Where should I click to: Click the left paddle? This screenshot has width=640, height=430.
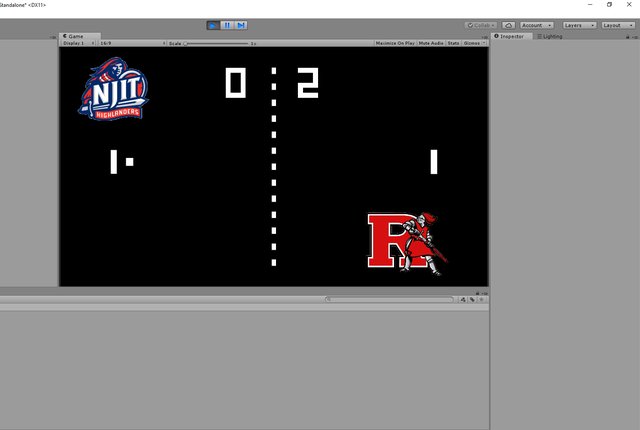point(113,162)
